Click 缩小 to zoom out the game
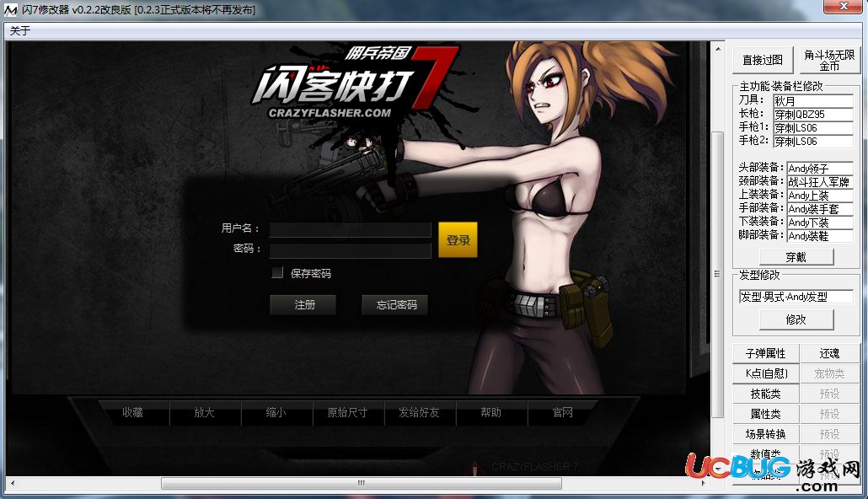868x499 pixels. click(276, 413)
